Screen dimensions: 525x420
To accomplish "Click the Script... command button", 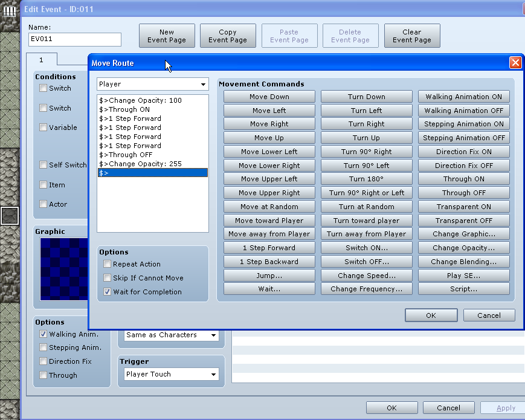I will 463,289.
